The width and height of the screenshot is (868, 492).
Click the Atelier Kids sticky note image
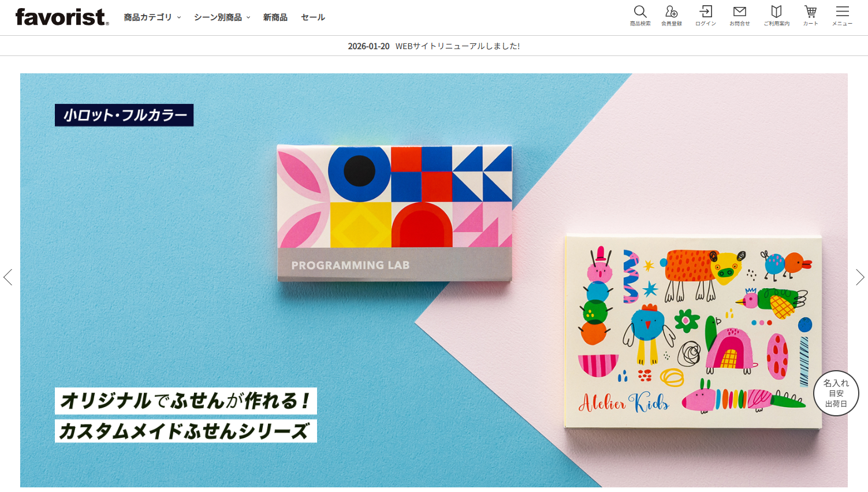tap(692, 331)
